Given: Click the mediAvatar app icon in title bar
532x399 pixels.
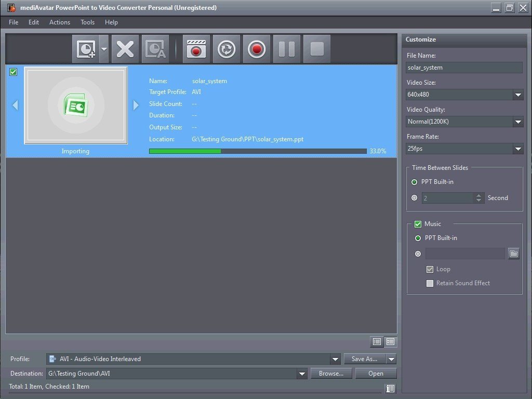Looking at the screenshot, I should click(11, 7).
